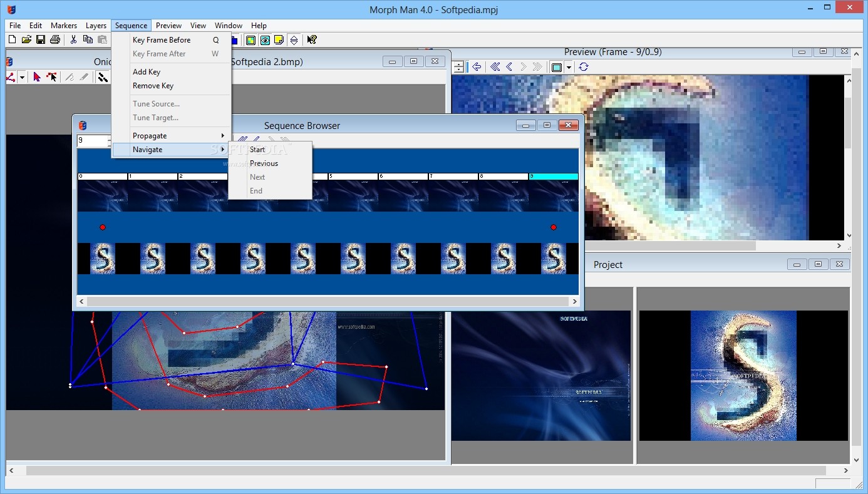Open the Markers menu
Screen dimensions: 868x494
(64, 26)
